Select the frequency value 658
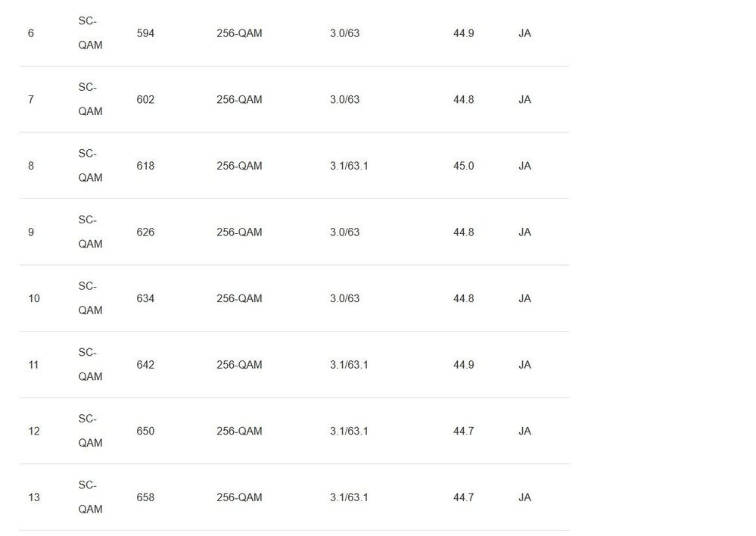 click(145, 497)
